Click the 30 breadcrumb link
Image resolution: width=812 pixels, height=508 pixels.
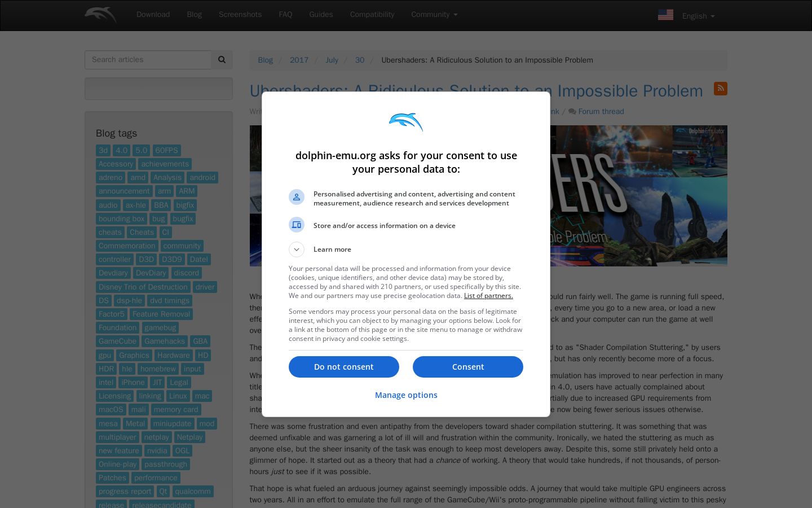coord(360,60)
